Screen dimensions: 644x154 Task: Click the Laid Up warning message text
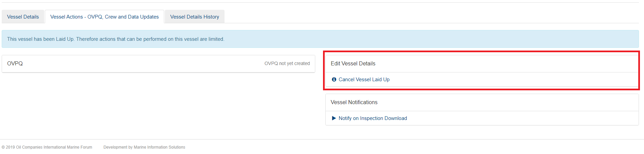[116, 39]
